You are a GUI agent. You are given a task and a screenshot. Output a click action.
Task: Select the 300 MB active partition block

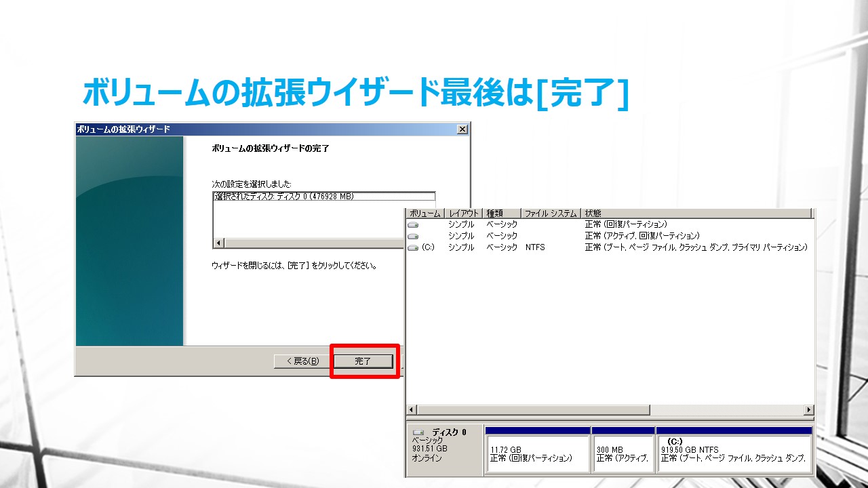point(623,454)
